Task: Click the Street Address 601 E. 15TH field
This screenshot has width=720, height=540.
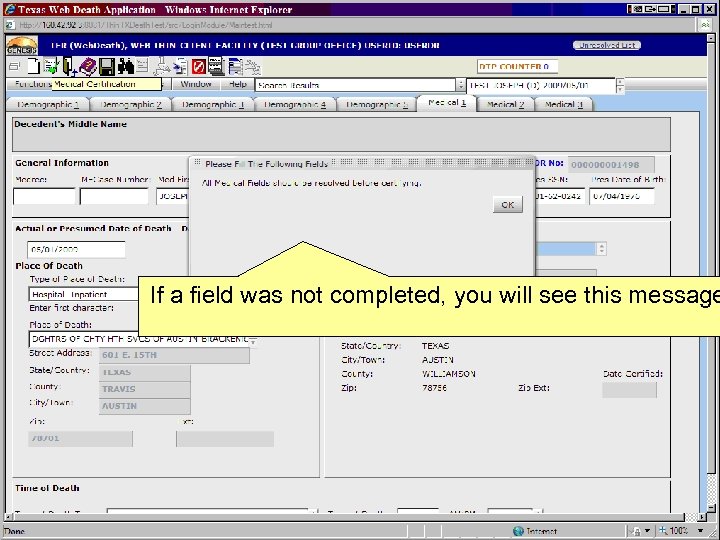Action: [174, 355]
